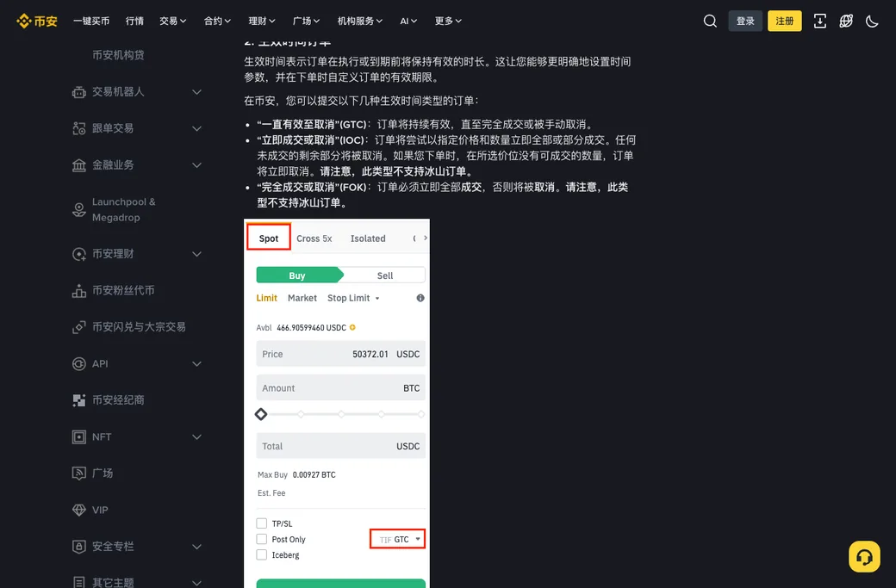Click the API sidebar icon

click(79, 363)
